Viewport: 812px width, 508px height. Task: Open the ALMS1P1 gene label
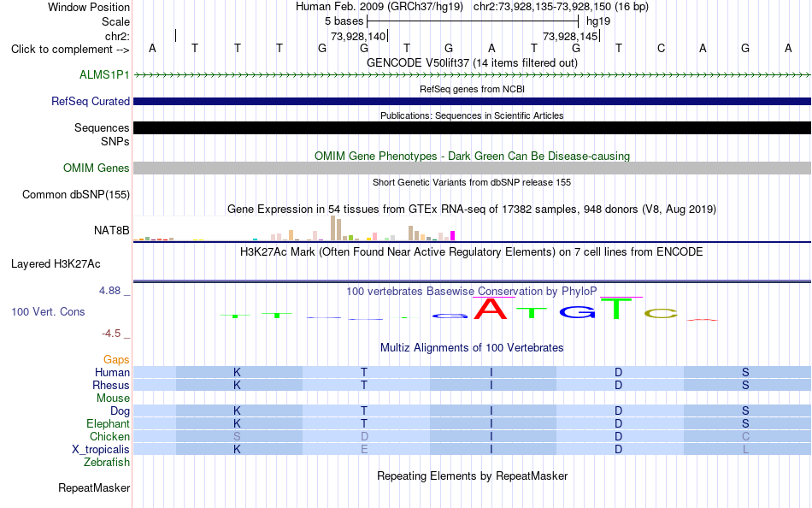104,74
